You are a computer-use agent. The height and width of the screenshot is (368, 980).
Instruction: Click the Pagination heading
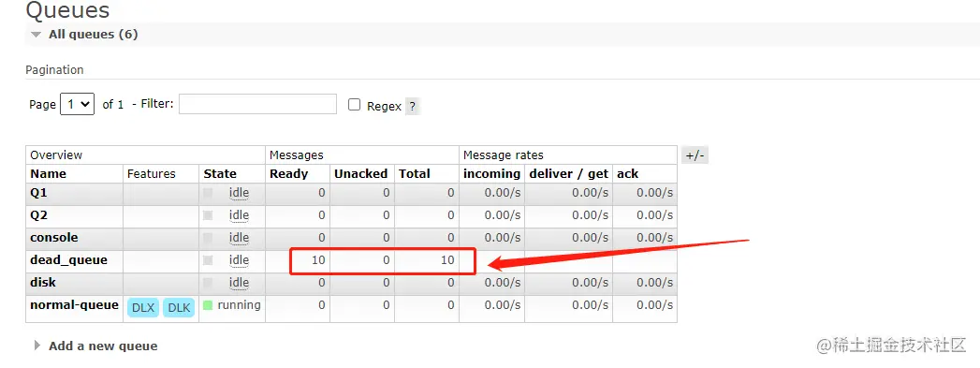pyautogui.click(x=54, y=70)
